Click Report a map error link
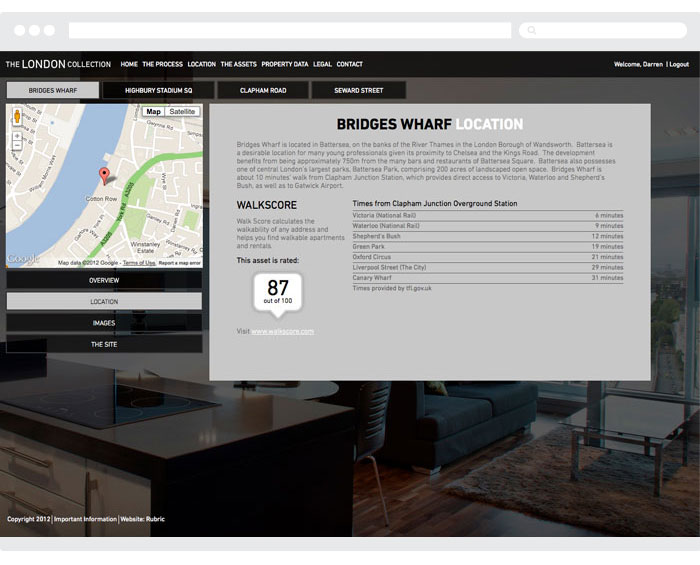700x565 pixels. (x=179, y=263)
